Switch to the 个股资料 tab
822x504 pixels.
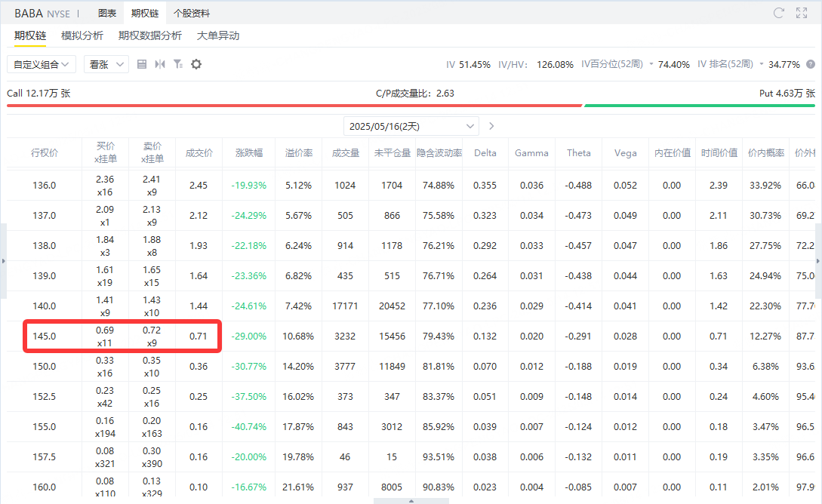point(192,13)
